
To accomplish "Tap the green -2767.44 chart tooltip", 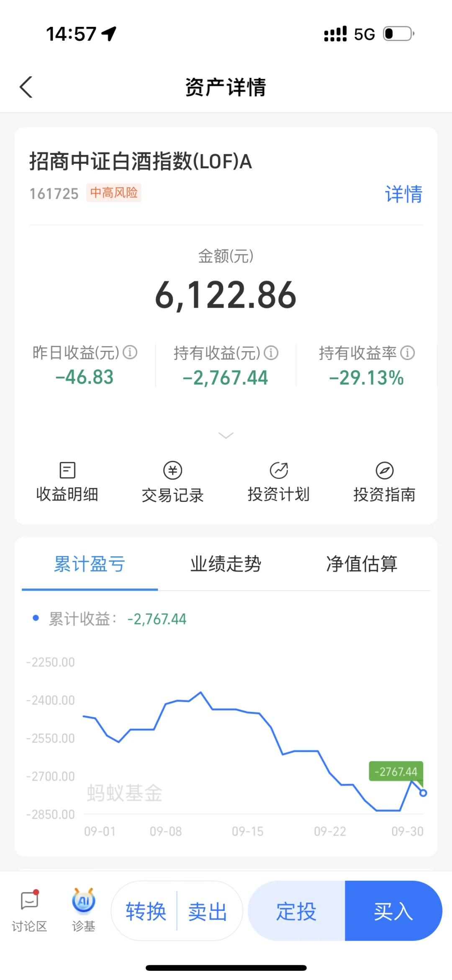I will 396,772.
